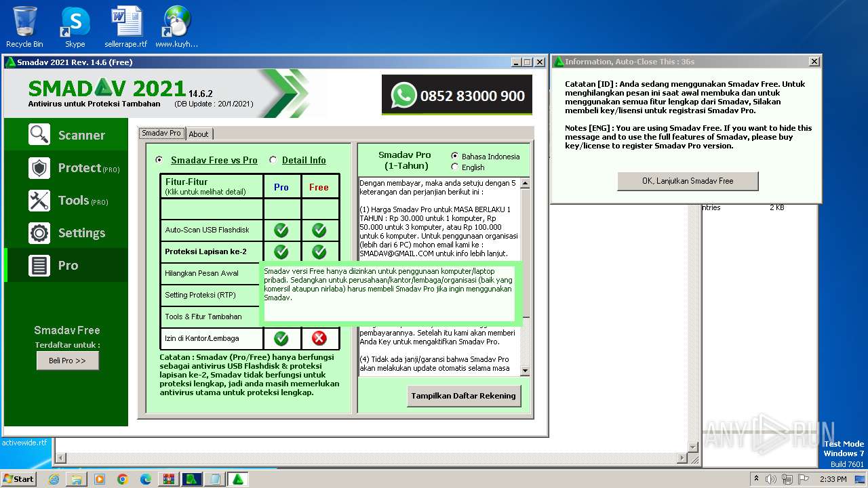The width and height of the screenshot is (868, 488).
Task: Open Recycle Bin on desktop
Action: (24, 27)
